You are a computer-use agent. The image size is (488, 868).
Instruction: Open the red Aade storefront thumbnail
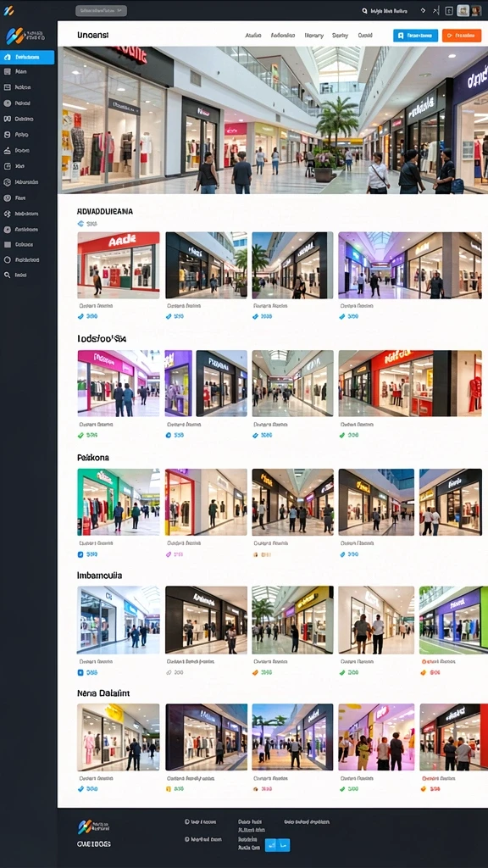coord(119,265)
